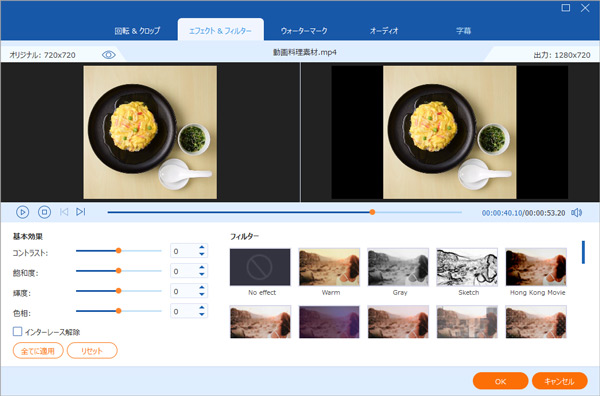Screen dimensions: 600x396
Task: Toggle original preview eye icon
Action: click(109, 55)
